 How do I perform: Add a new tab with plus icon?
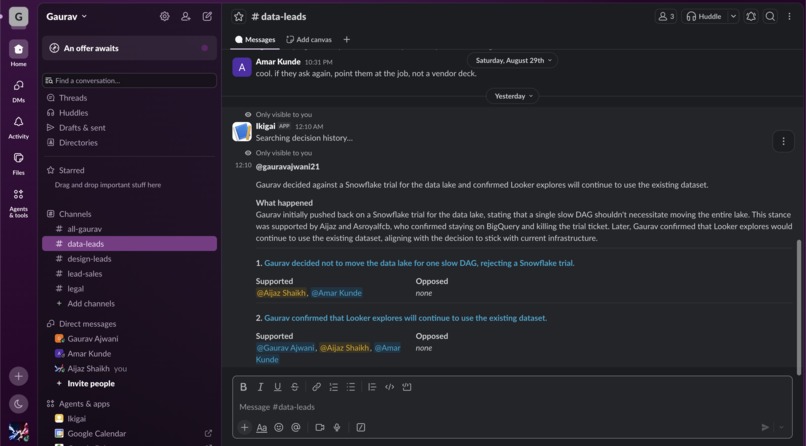(x=346, y=40)
